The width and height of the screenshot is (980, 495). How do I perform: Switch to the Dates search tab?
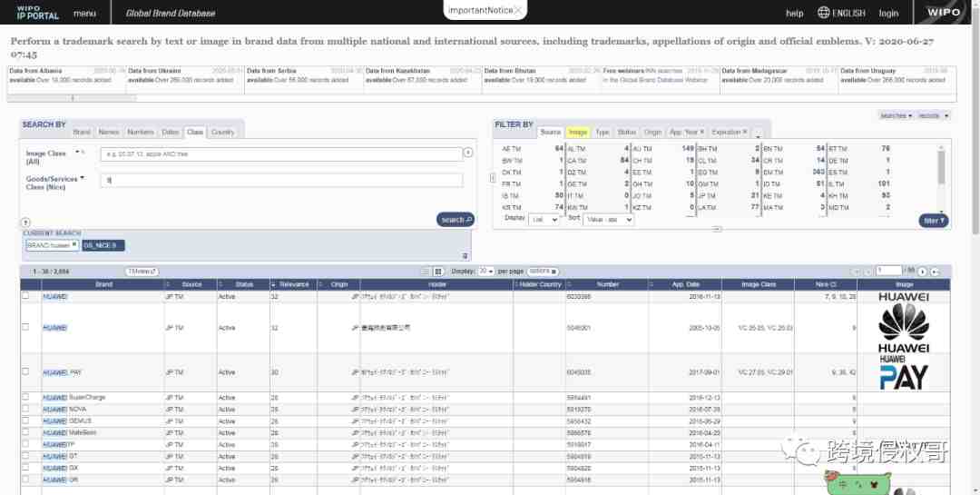tap(170, 132)
